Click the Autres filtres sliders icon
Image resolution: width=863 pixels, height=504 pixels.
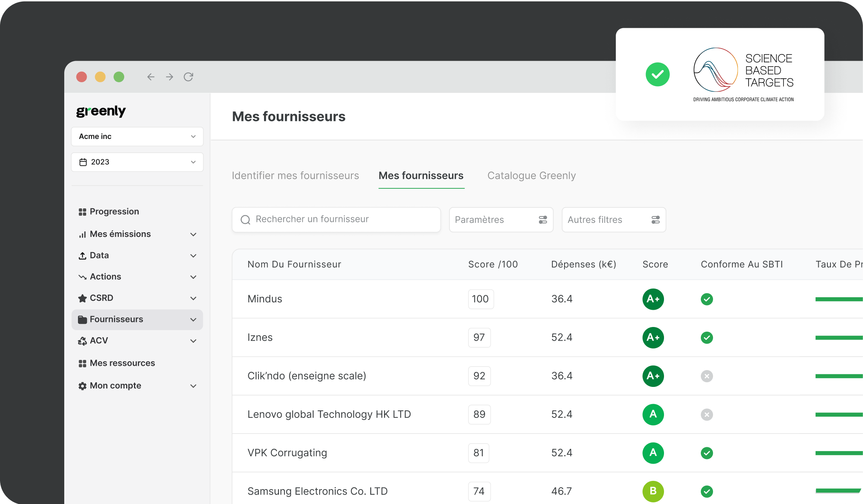coord(655,220)
